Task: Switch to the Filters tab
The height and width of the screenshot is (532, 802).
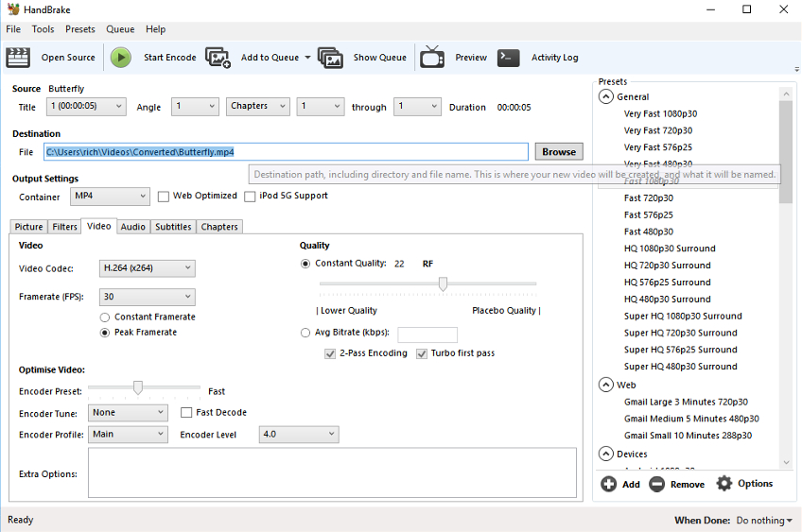Action: coord(64,227)
